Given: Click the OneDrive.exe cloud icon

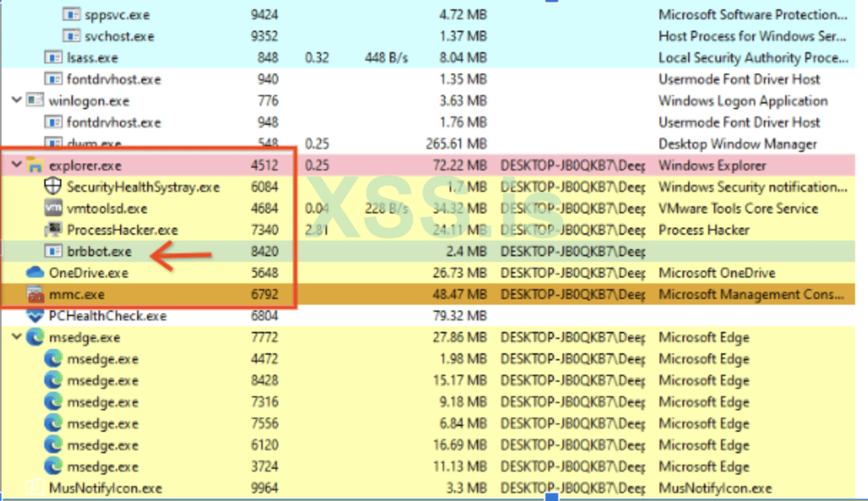Looking at the screenshot, I should (35, 273).
